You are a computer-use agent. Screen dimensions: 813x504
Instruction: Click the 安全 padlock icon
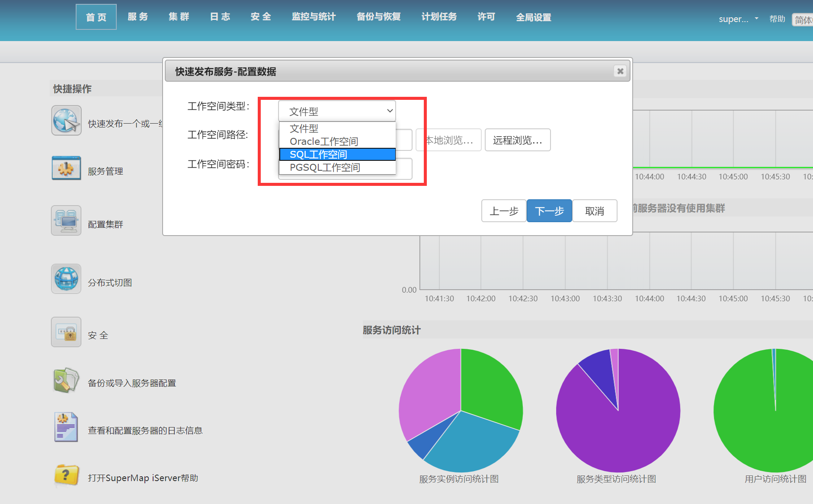pyautogui.click(x=66, y=332)
